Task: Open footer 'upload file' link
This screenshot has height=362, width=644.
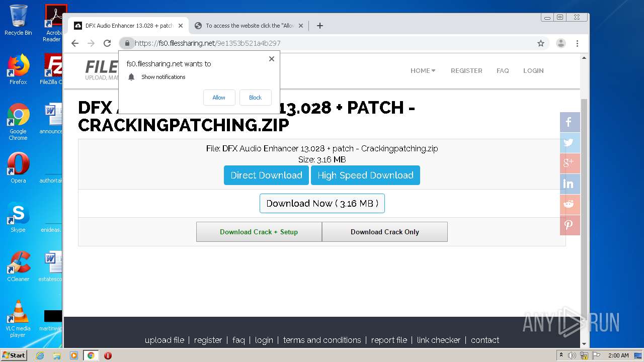Action: coord(165,340)
